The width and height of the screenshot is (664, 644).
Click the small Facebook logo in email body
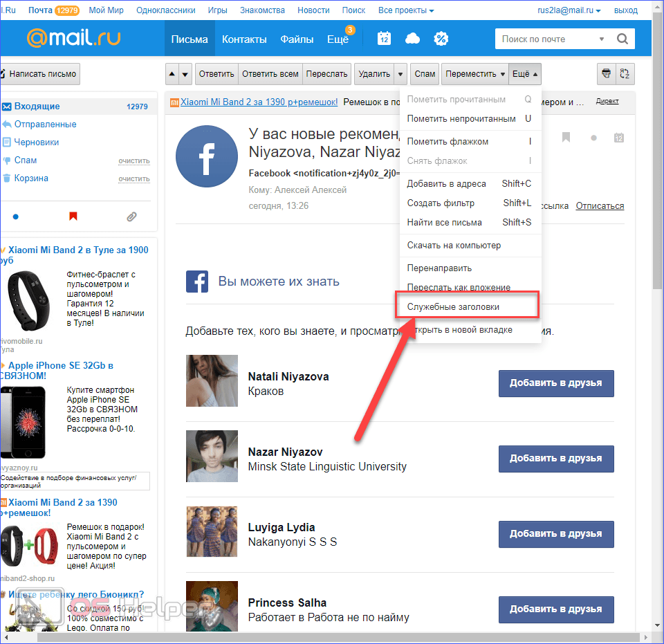197,281
